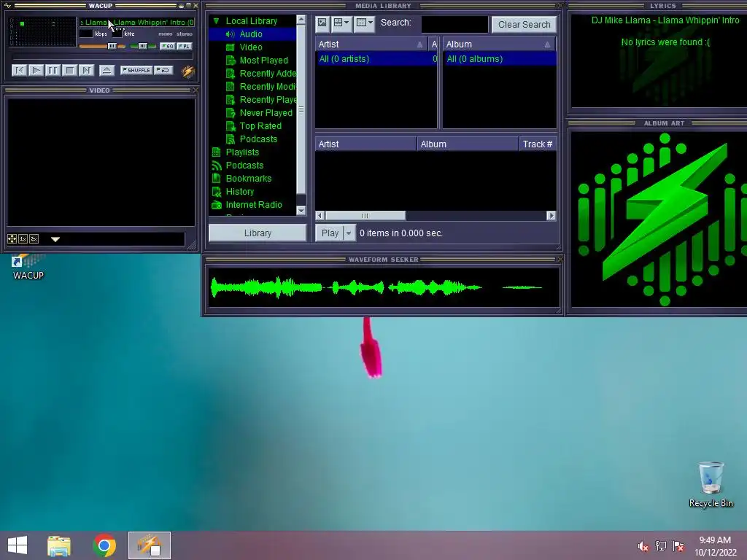Select Internet Radio in library tree
The image size is (747, 560).
pyautogui.click(x=254, y=205)
